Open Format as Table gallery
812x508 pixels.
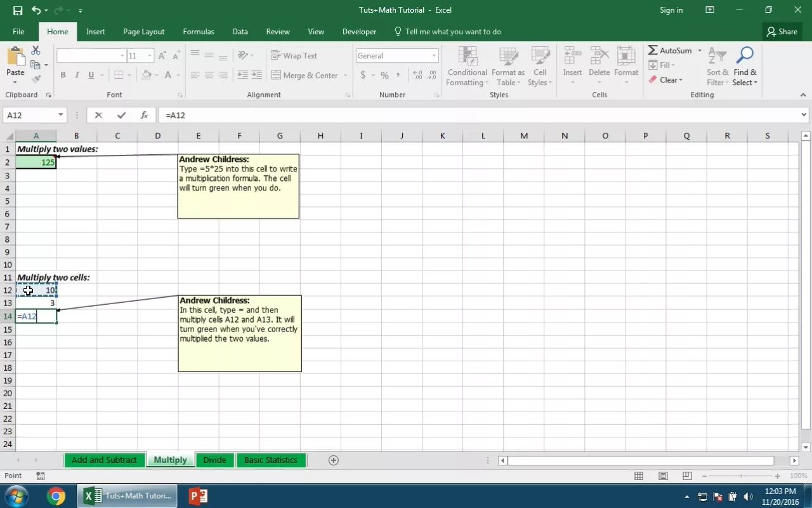pyautogui.click(x=507, y=67)
